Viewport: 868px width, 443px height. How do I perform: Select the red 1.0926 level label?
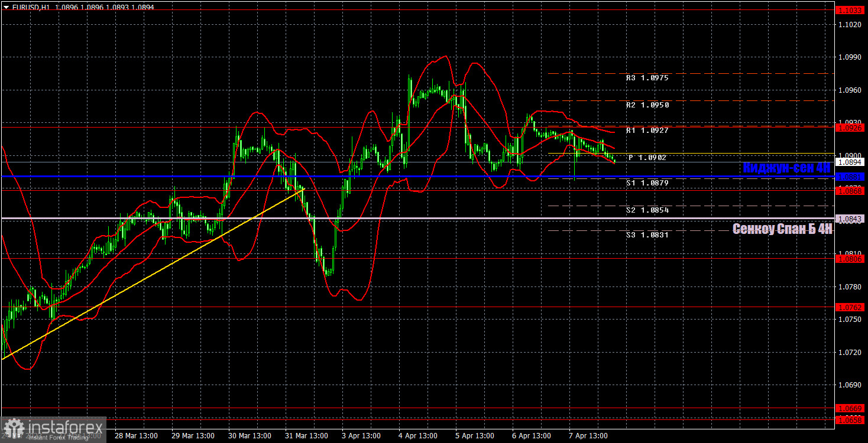pyautogui.click(x=850, y=128)
